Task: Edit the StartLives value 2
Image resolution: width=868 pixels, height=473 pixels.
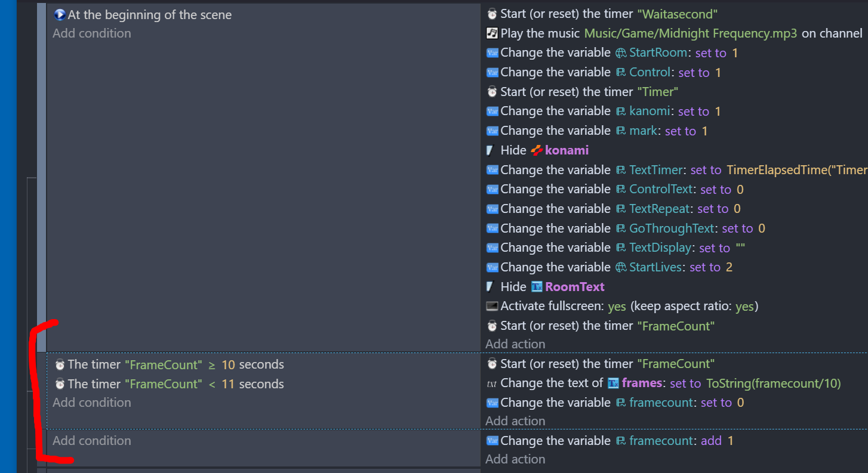Action: click(729, 267)
